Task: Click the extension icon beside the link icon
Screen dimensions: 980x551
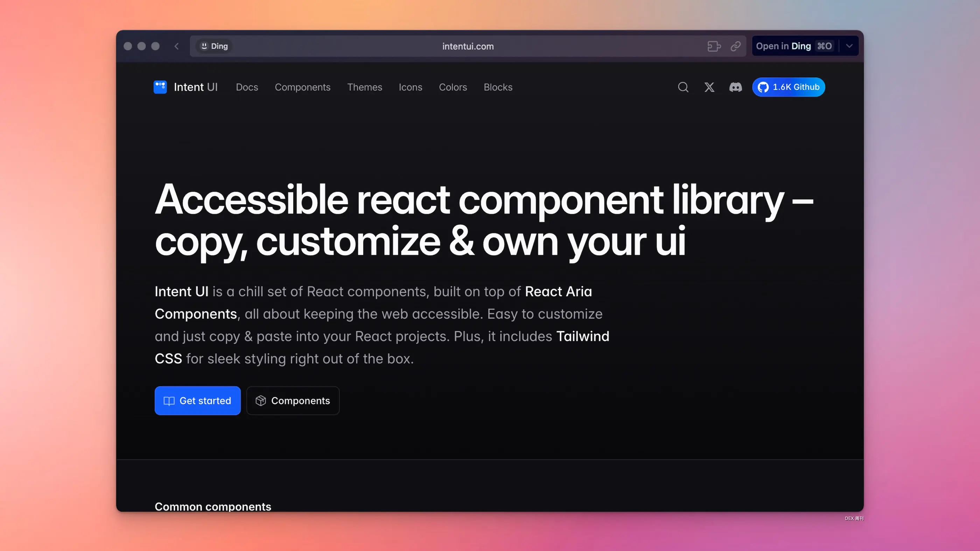Action: point(714,46)
